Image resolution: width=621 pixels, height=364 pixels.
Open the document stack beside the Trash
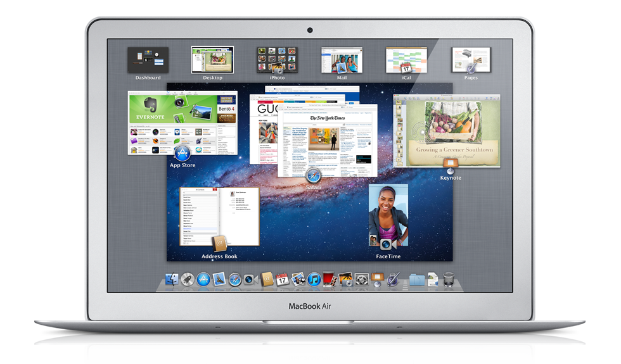[433, 279]
